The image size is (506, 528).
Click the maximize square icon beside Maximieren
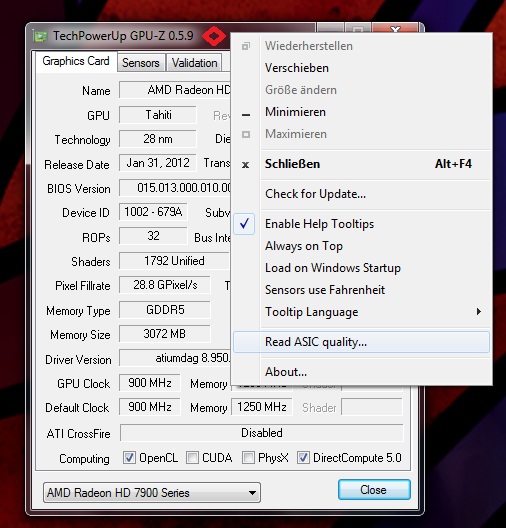[246, 134]
